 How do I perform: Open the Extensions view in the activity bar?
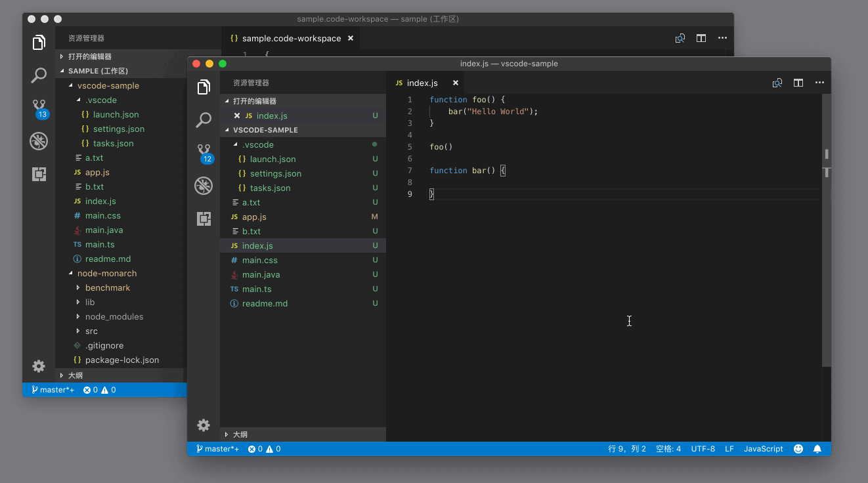click(204, 218)
